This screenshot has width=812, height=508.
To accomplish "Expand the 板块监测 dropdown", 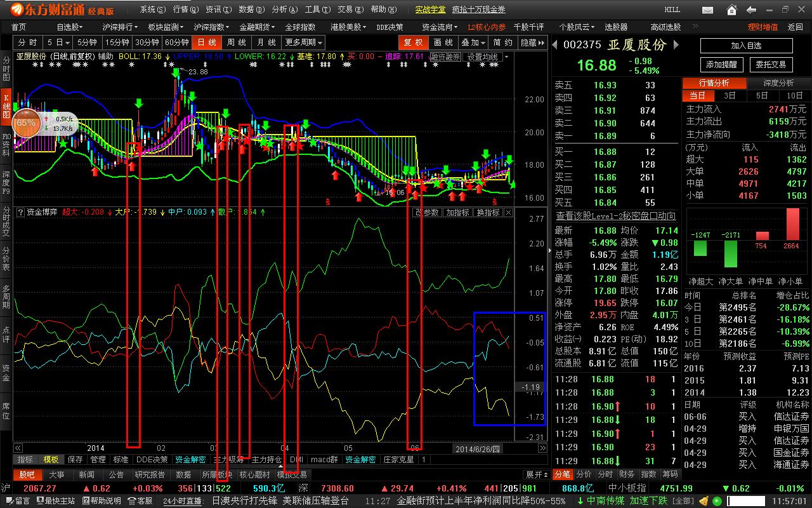I will point(166,27).
